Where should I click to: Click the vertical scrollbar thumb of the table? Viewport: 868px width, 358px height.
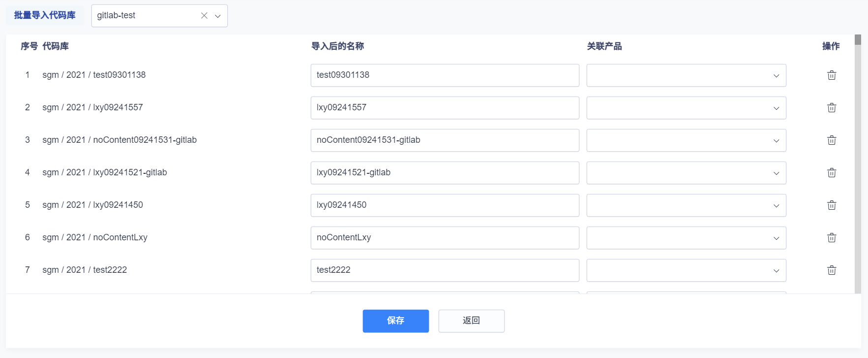click(x=858, y=40)
